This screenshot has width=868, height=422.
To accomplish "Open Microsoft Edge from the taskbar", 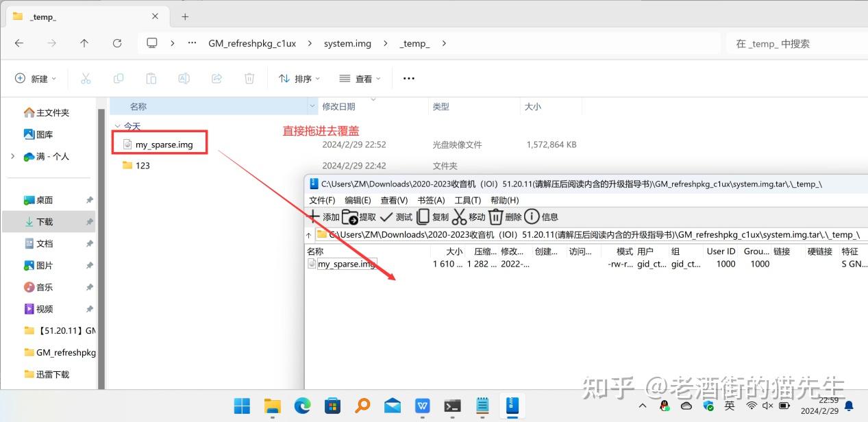I will (x=302, y=406).
